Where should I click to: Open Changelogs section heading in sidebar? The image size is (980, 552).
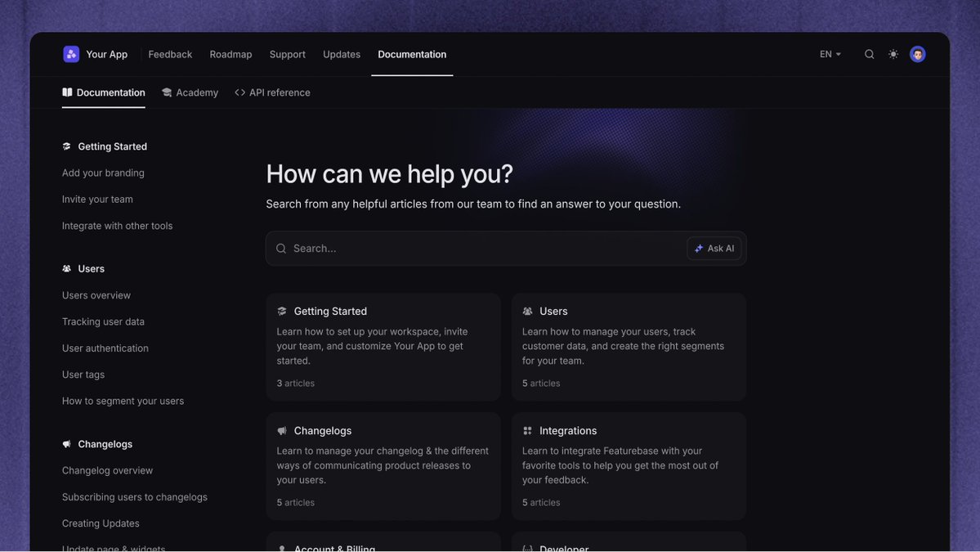pyautogui.click(x=105, y=445)
